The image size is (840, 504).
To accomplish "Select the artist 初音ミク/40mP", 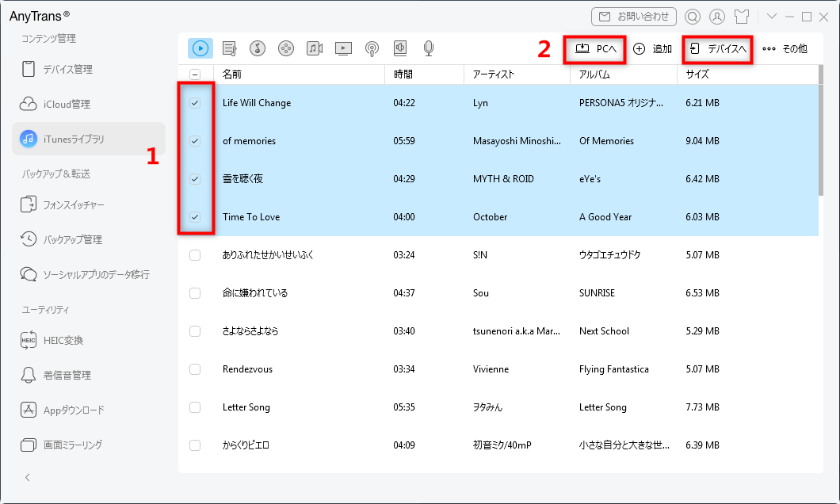I will 502,445.
